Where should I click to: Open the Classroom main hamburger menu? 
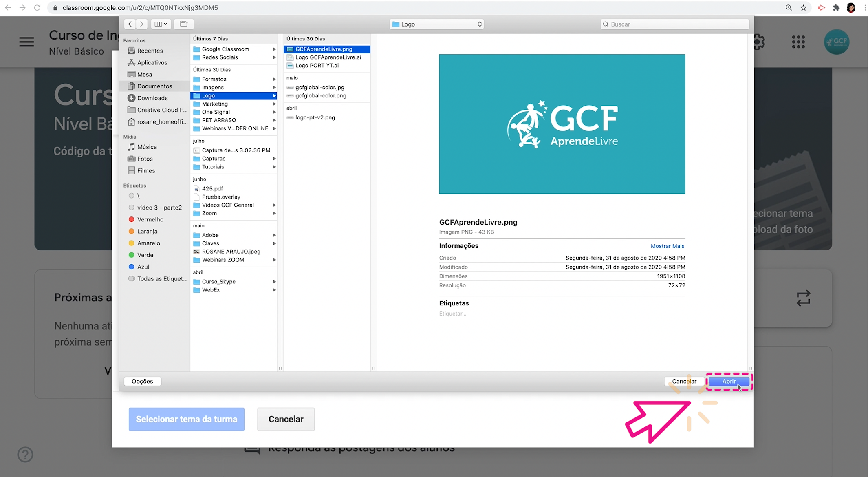tap(26, 42)
